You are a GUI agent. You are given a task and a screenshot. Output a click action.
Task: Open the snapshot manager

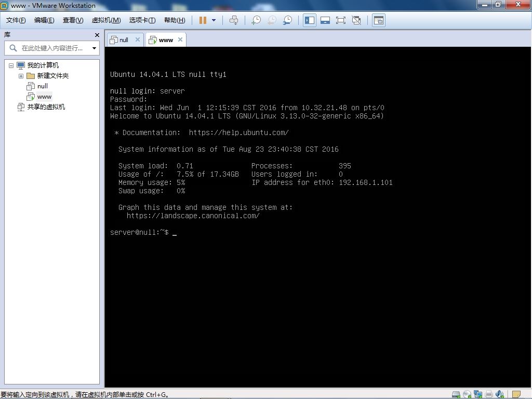click(287, 20)
